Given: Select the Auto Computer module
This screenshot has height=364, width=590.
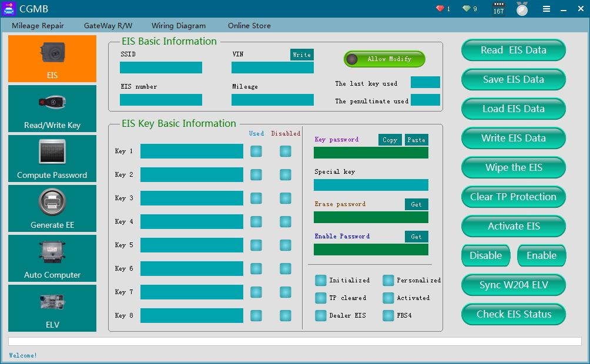Looking at the screenshot, I should pyautogui.click(x=52, y=258).
